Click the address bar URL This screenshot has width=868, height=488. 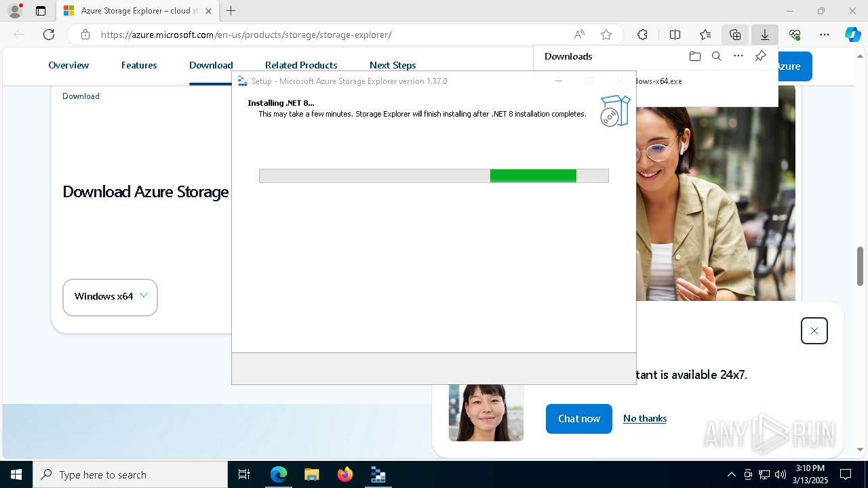click(x=246, y=35)
